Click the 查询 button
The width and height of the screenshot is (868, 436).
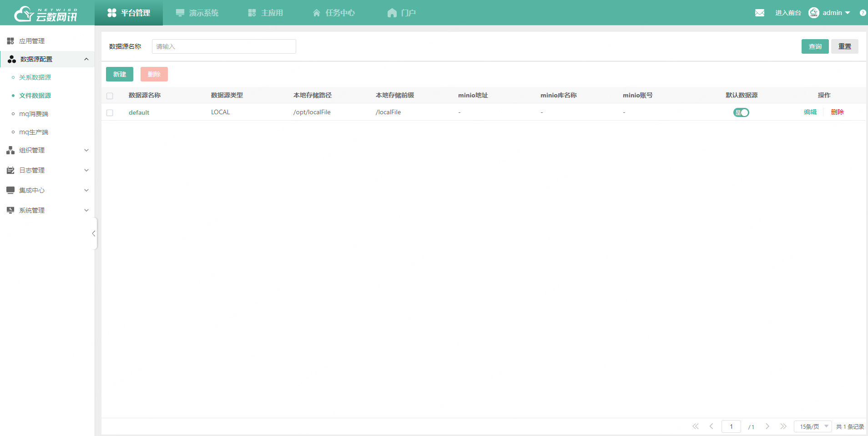(x=815, y=46)
